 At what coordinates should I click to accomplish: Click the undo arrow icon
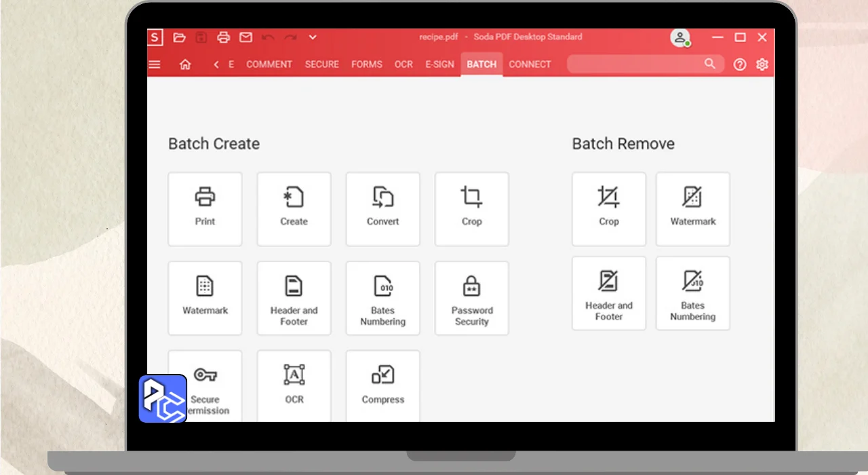coord(268,37)
